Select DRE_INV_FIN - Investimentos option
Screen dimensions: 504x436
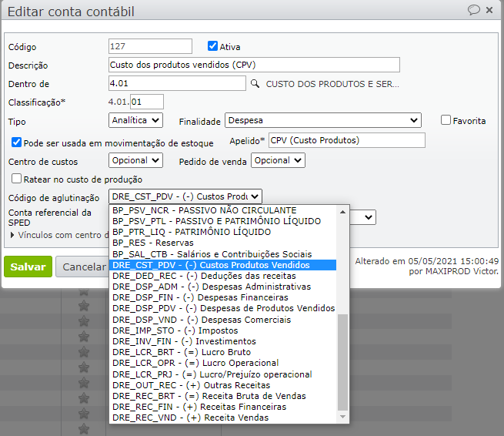pos(222,341)
